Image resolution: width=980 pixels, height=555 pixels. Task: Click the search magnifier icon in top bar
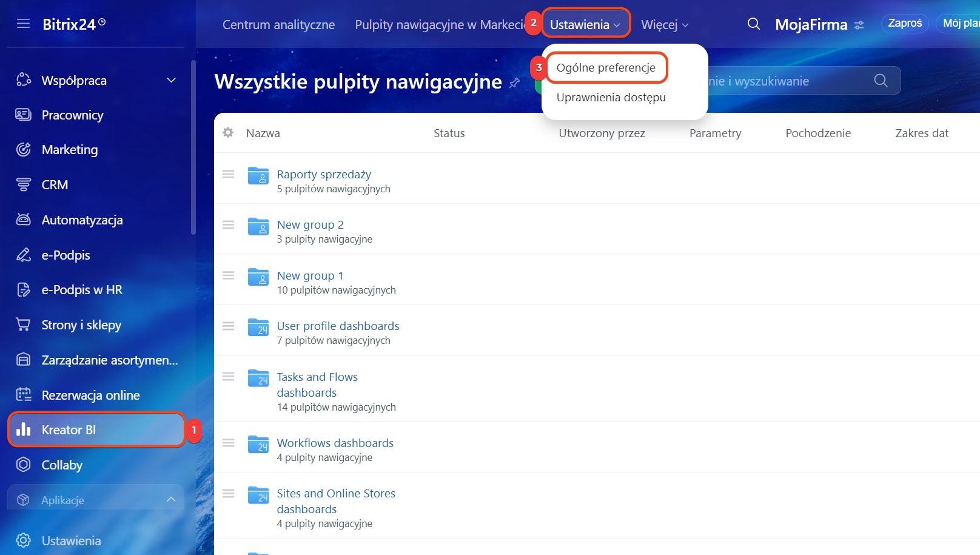pos(753,24)
